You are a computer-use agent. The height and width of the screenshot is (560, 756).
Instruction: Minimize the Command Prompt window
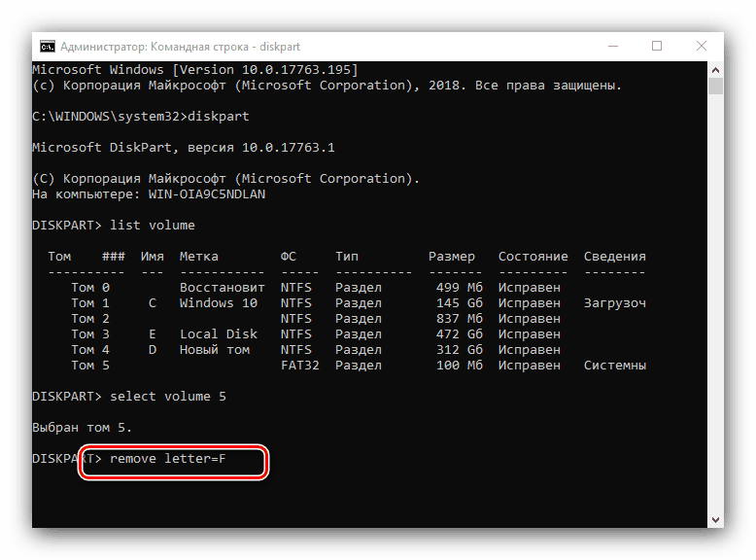tap(612, 46)
